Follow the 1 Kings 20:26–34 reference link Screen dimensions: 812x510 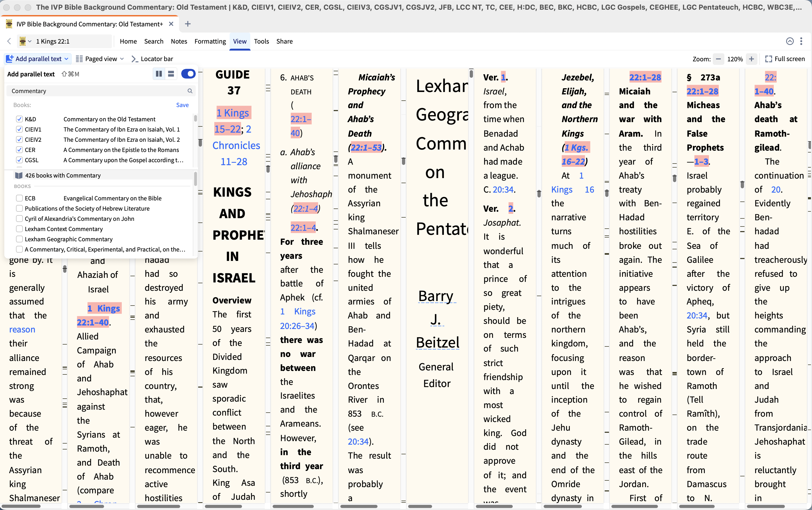coord(298,318)
